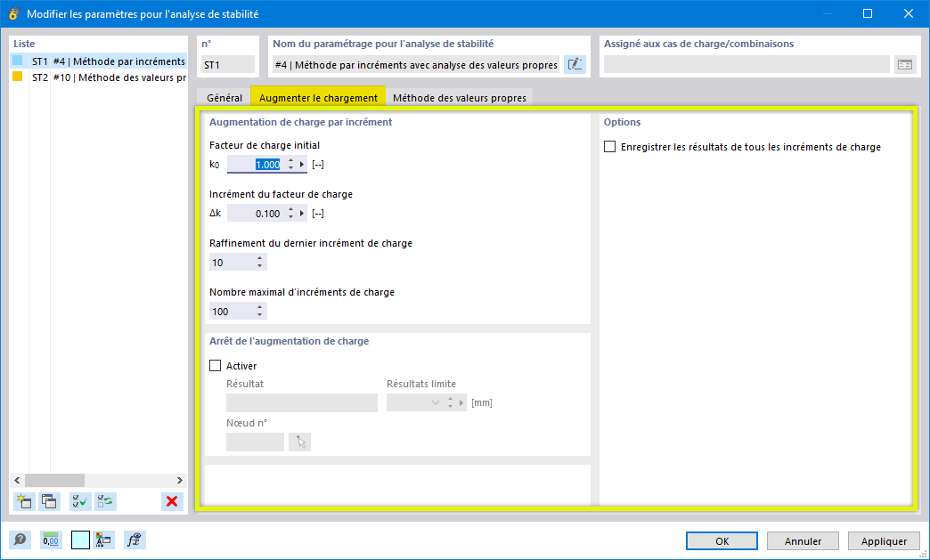
Task: Activate load increase stopping criteria
Action: [x=215, y=365]
